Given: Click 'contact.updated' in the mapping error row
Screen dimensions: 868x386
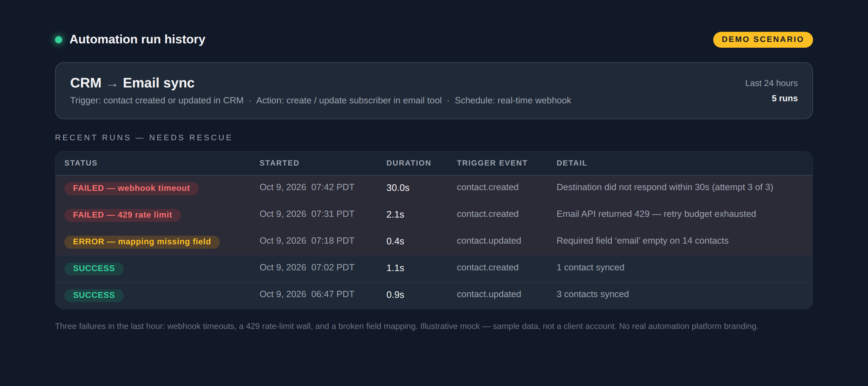Looking at the screenshot, I should click(489, 241).
